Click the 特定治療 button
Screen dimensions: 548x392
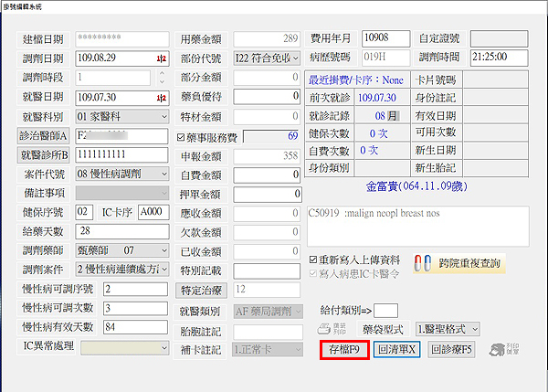pos(201,291)
